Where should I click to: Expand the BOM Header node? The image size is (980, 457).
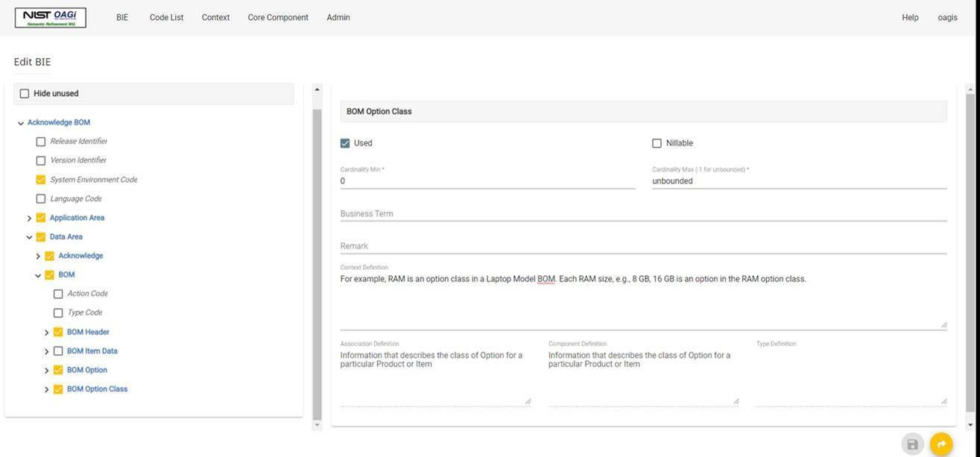click(x=46, y=332)
